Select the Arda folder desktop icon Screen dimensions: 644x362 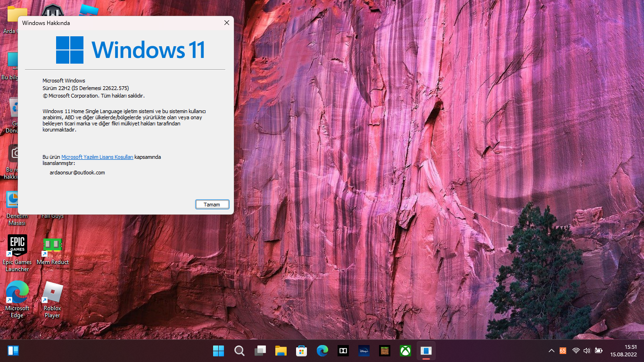point(11,20)
